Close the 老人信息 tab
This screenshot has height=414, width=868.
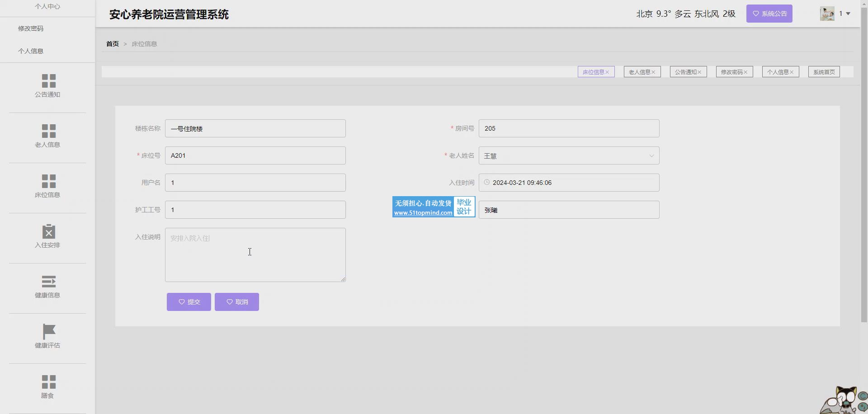pyautogui.click(x=653, y=72)
